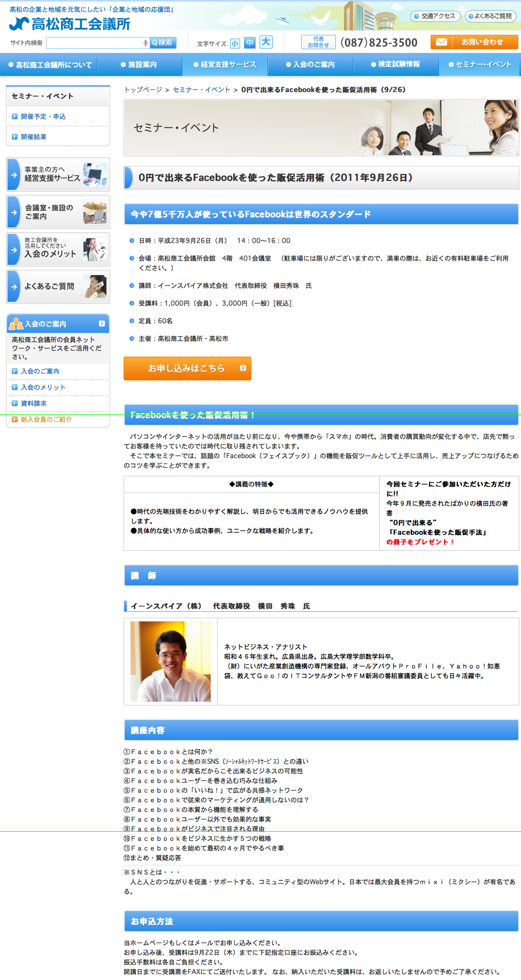This screenshot has width=521, height=980.
Task: Click circle icon on 施設案内 menu
Action: coord(123,65)
